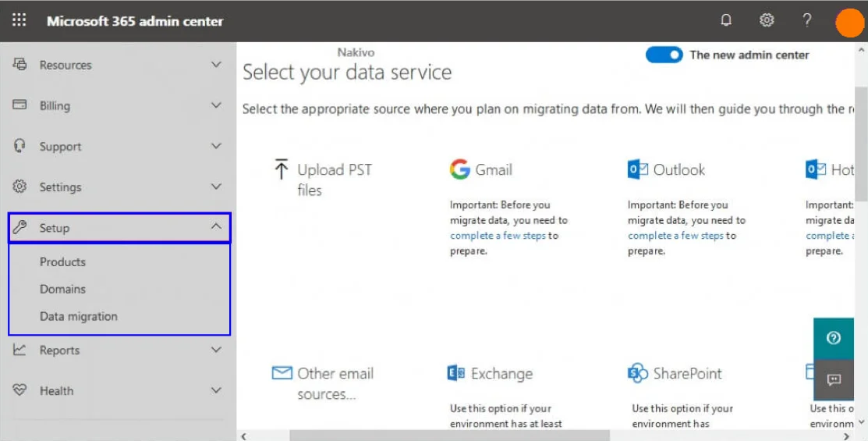Click the vertical scrollbar thumb
Screen dimensions: 868x441
tap(861, 144)
